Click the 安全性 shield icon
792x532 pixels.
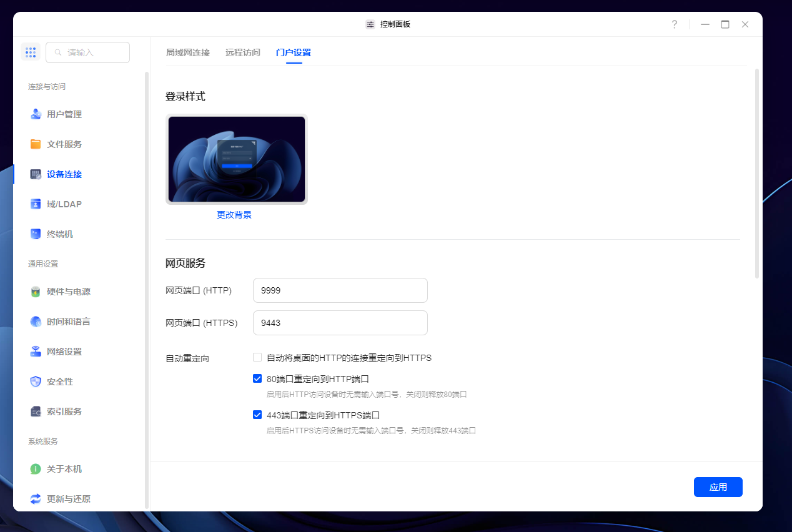[36, 382]
